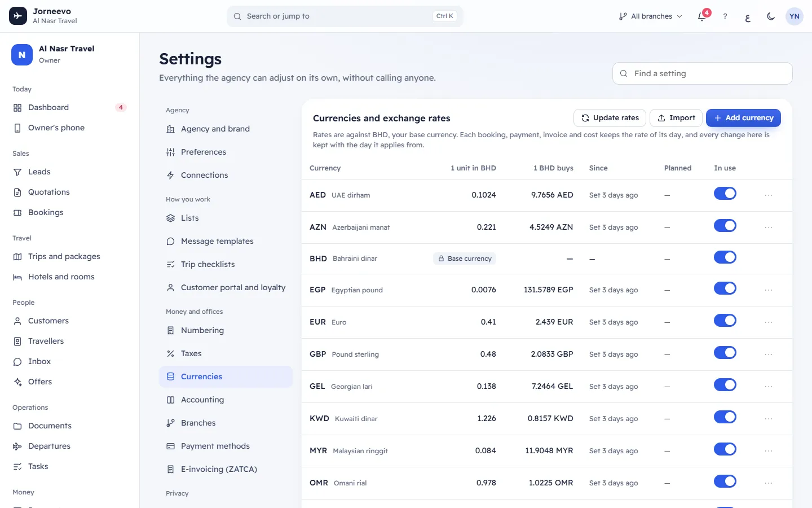Disable the AED currency toggle
This screenshot has height=508, width=812.
click(x=725, y=194)
